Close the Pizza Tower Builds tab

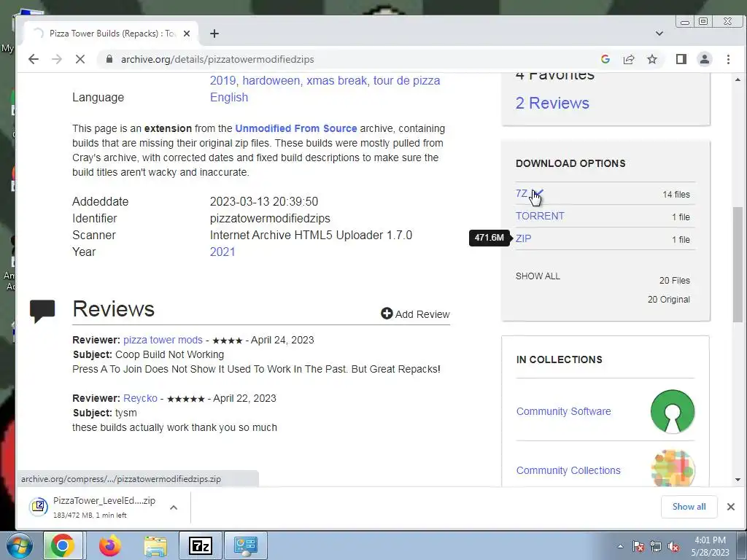point(187,34)
